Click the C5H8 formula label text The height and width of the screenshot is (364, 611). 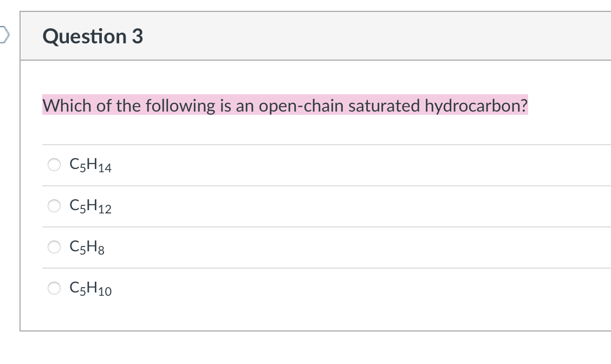(x=87, y=247)
